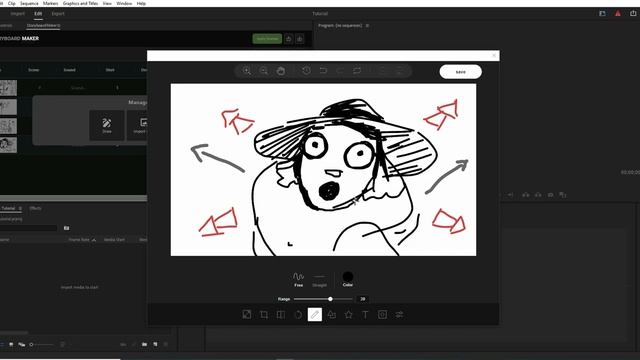
Task: Select the Resize tool in bottom toolbar
Action: click(247, 315)
